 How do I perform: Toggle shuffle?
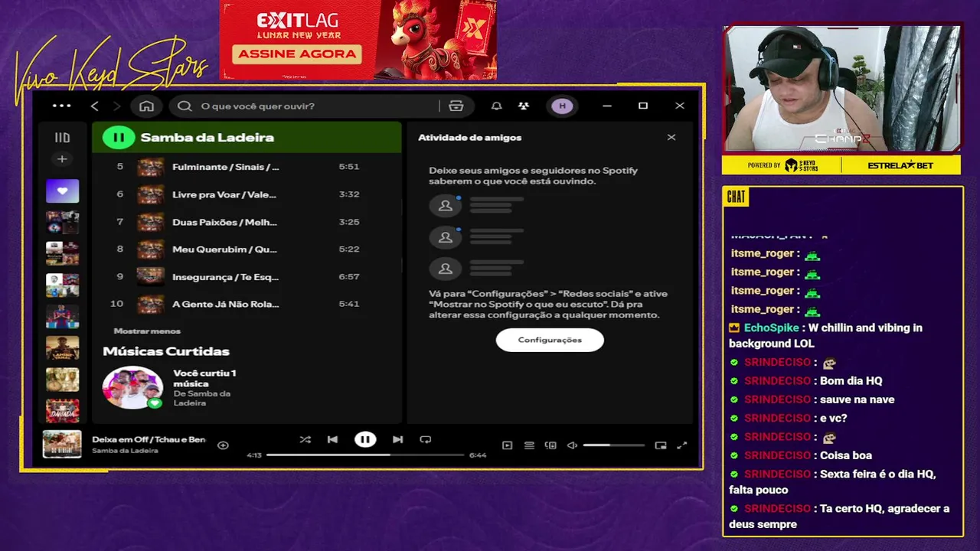pos(305,439)
